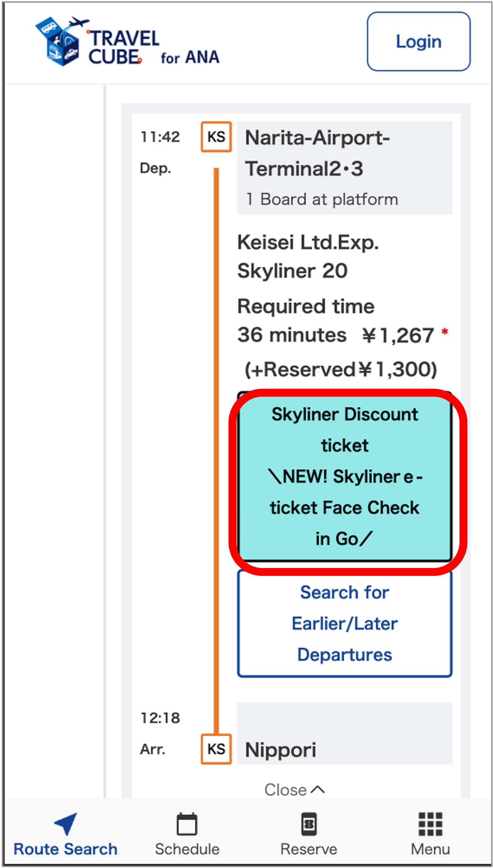
Task: Click the KS badge at Narita Airport
Action: coord(216,137)
